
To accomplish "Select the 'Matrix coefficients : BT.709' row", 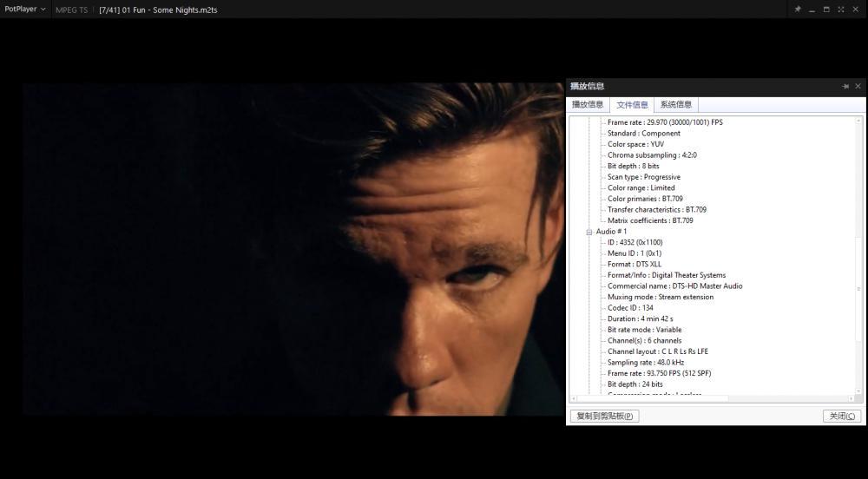I will (650, 220).
